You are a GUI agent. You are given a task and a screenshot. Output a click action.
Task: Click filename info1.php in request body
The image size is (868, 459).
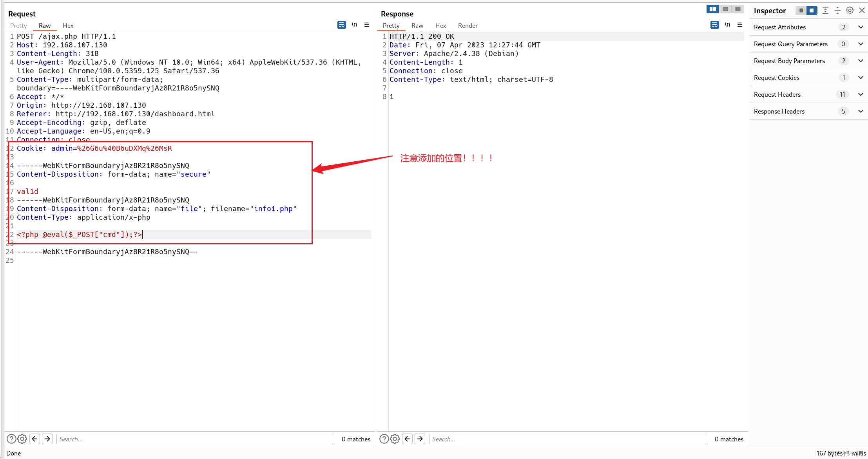[273, 209]
